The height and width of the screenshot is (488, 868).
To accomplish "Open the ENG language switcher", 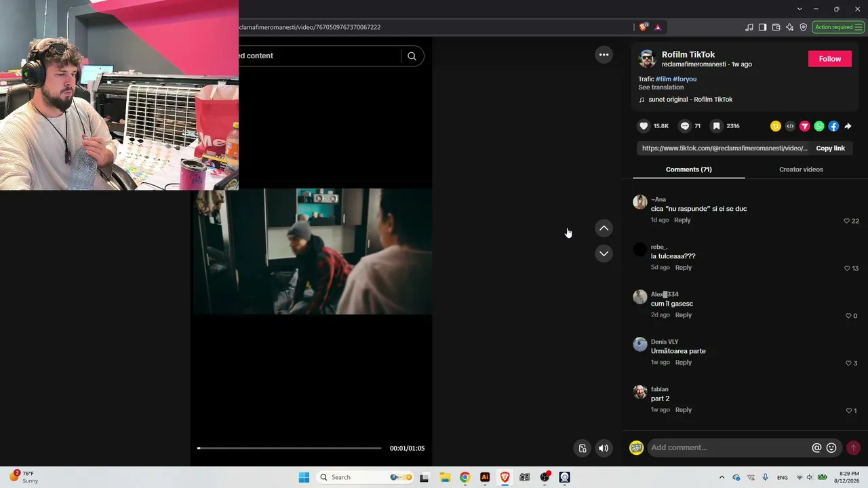I will (x=782, y=478).
